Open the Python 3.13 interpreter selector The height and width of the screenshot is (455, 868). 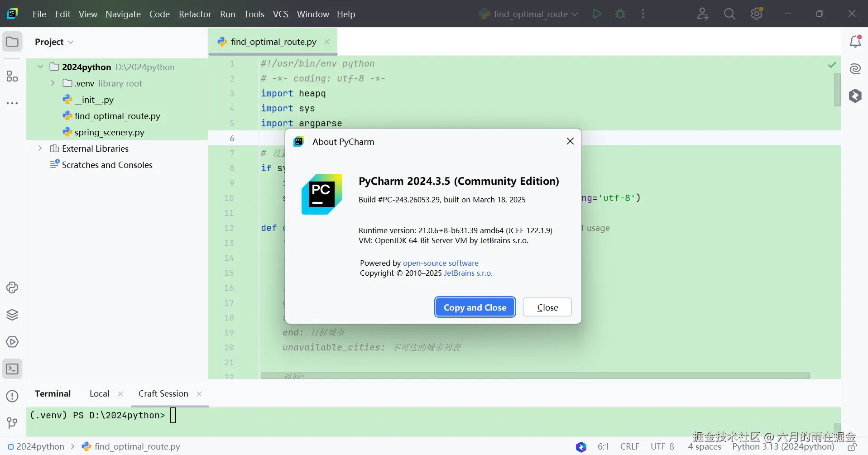[783, 447]
